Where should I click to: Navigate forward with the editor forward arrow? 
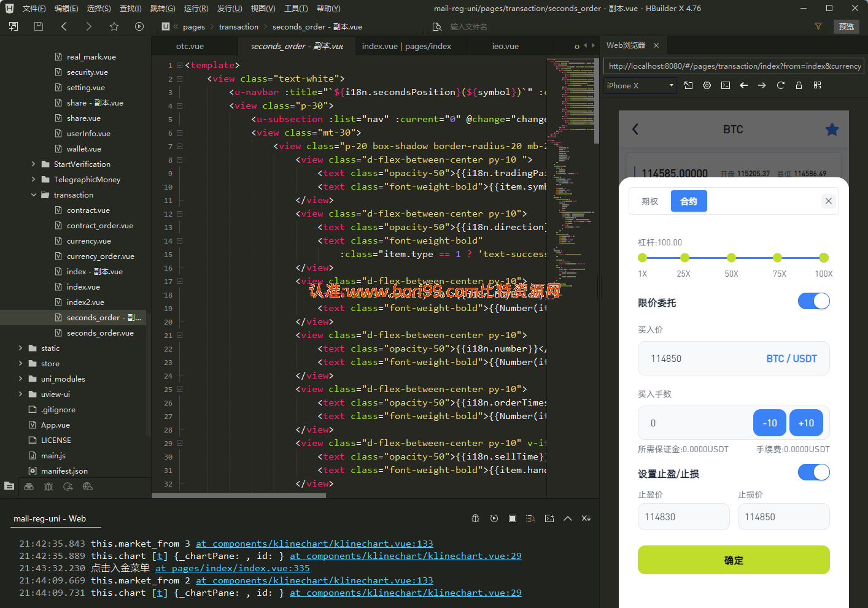(x=88, y=26)
